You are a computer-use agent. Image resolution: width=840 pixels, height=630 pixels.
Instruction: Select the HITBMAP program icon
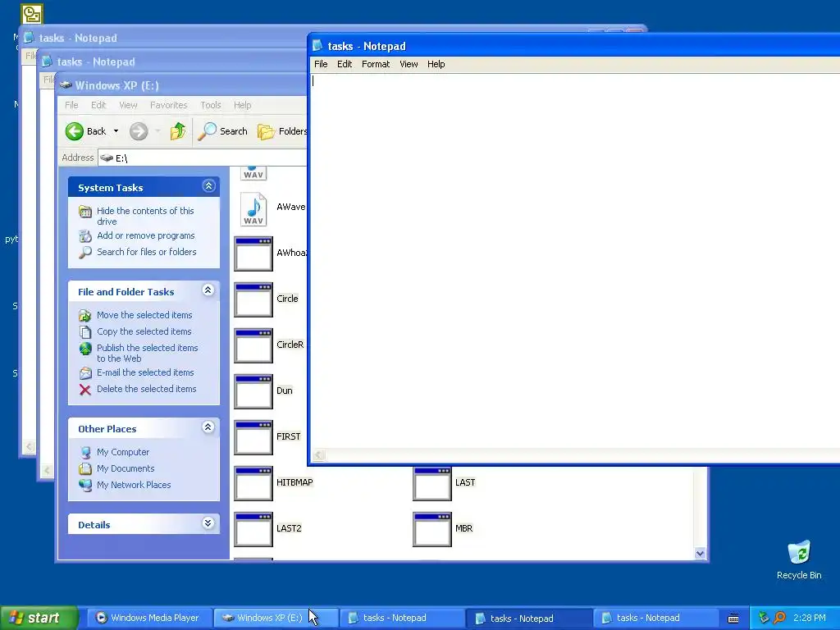coord(253,484)
